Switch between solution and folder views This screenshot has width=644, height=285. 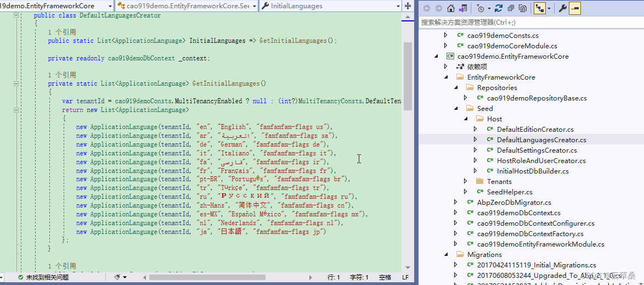coord(463,8)
